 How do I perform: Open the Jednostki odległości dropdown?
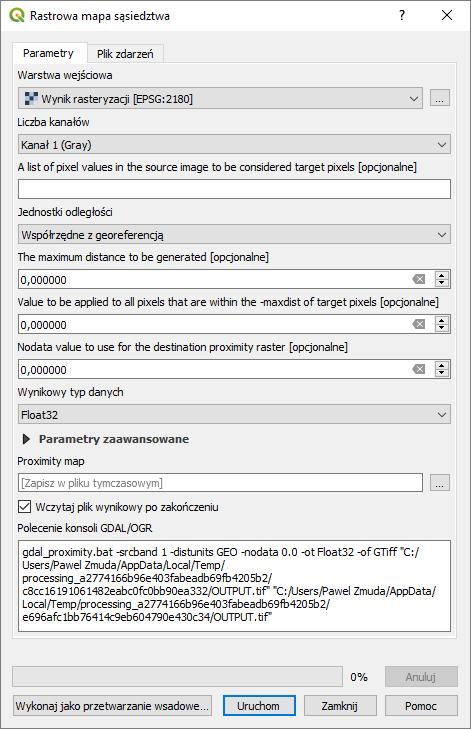(234, 235)
